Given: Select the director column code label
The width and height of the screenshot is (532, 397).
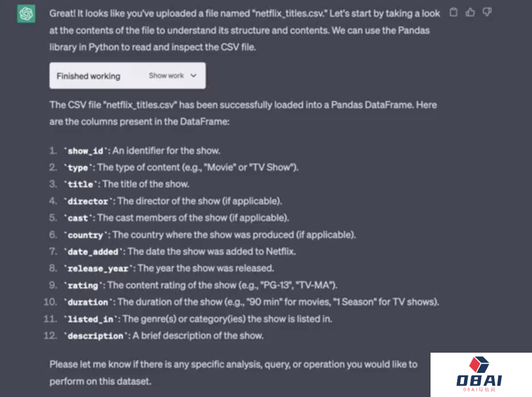Looking at the screenshot, I should [88, 201].
